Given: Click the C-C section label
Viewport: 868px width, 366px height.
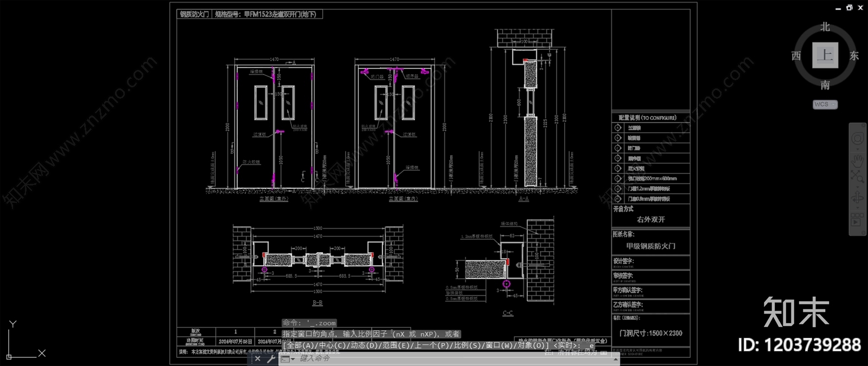Looking at the screenshot, I should (x=507, y=313).
